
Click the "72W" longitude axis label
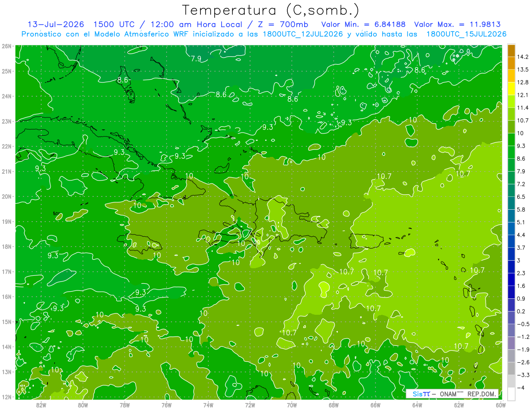click(x=250, y=405)
